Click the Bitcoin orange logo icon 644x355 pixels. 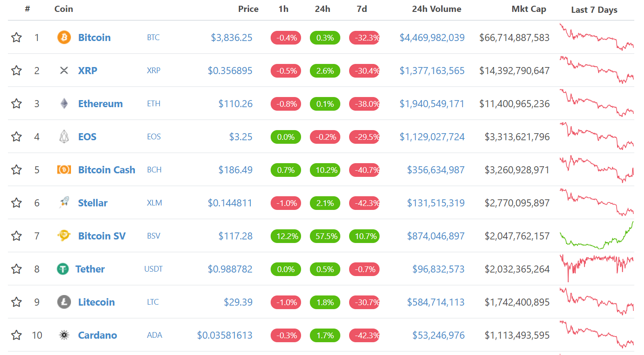tap(64, 37)
